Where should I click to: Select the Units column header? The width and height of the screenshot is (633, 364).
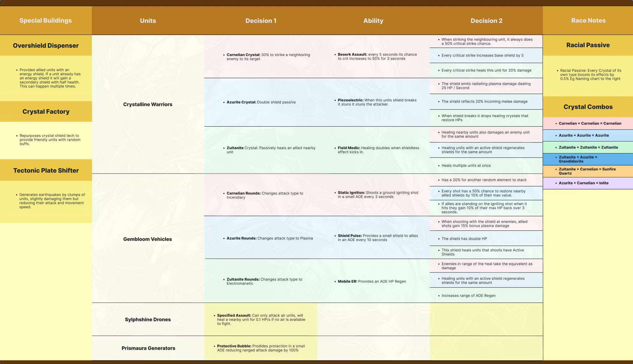point(148,21)
